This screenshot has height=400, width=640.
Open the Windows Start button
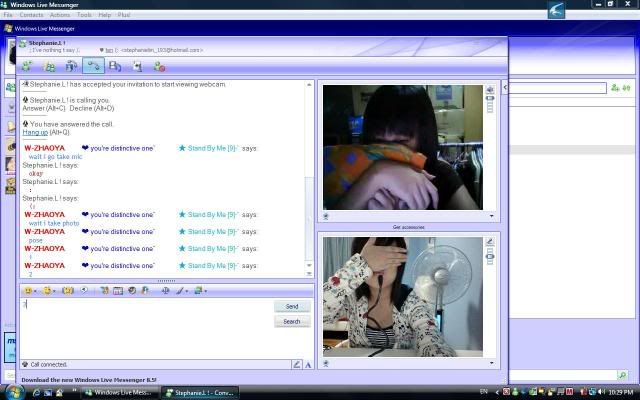pos(15,392)
